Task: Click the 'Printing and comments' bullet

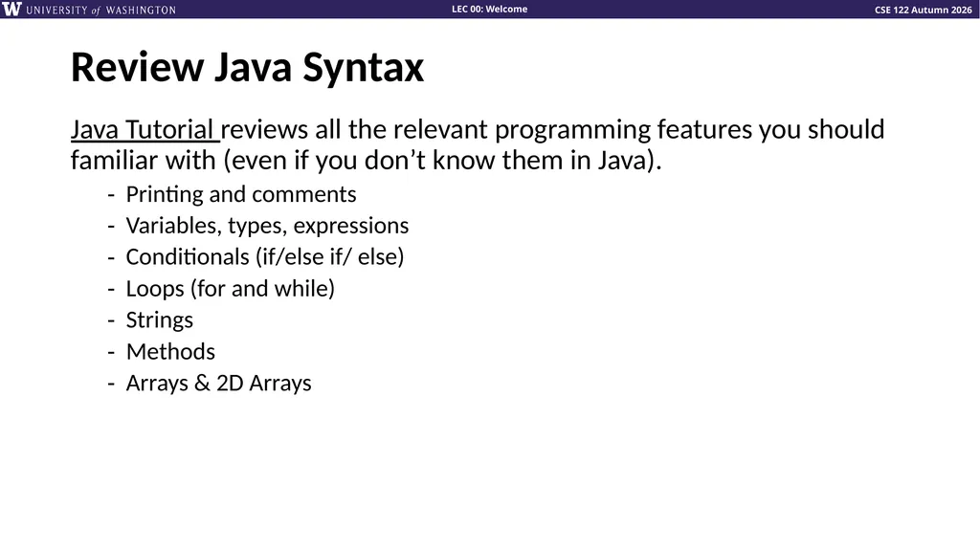Action: pyautogui.click(x=241, y=194)
